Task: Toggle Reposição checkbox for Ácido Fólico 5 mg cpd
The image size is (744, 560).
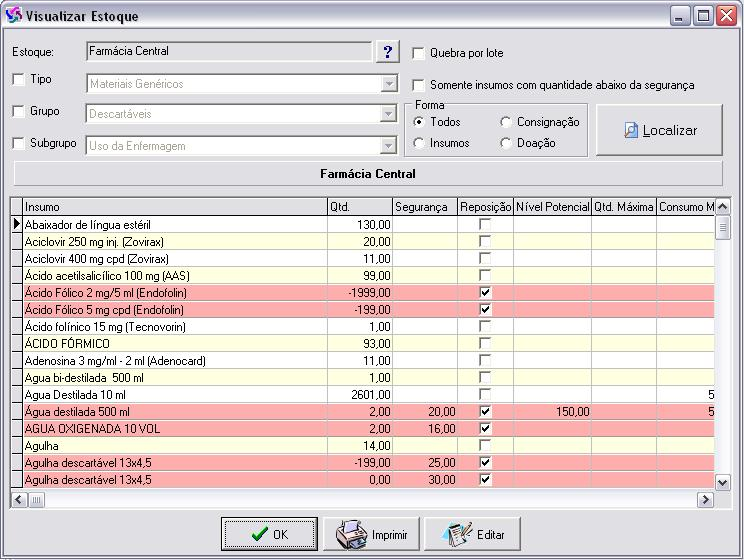Action: (485, 309)
